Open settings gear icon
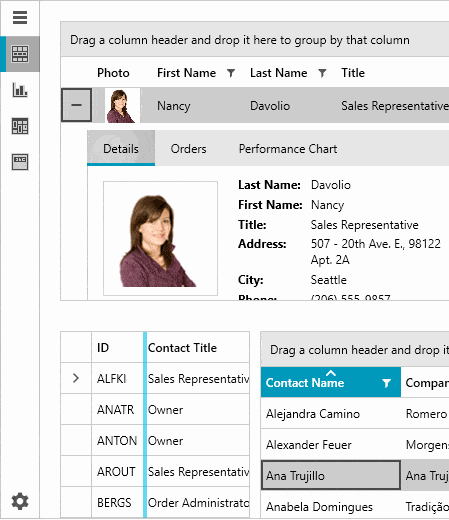449x520 pixels. 20,501
